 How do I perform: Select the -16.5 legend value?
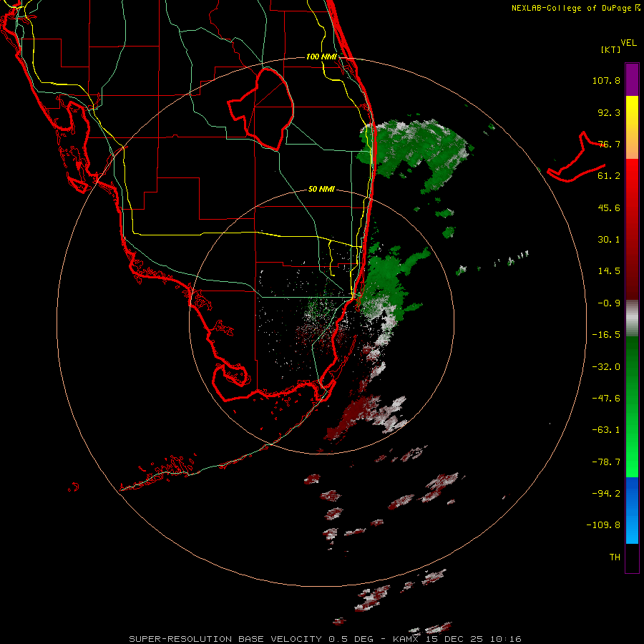click(606, 335)
